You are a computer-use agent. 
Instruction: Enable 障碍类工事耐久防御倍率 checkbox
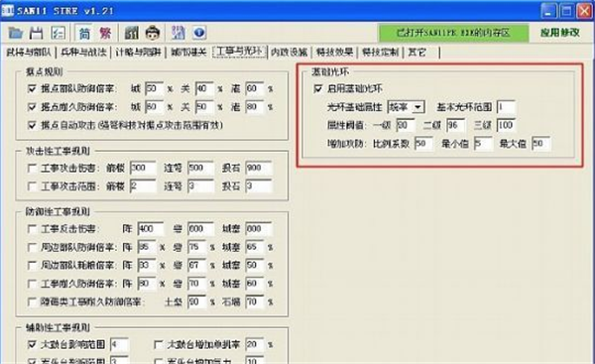tap(33, 303)
